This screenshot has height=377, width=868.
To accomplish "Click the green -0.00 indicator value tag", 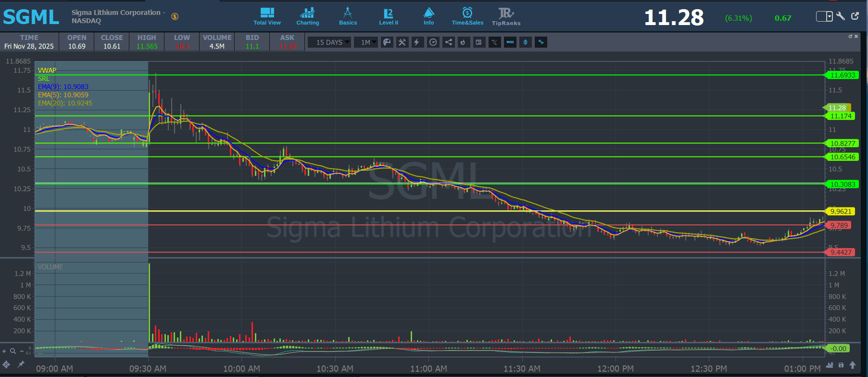I will click(x=839, y=349).
